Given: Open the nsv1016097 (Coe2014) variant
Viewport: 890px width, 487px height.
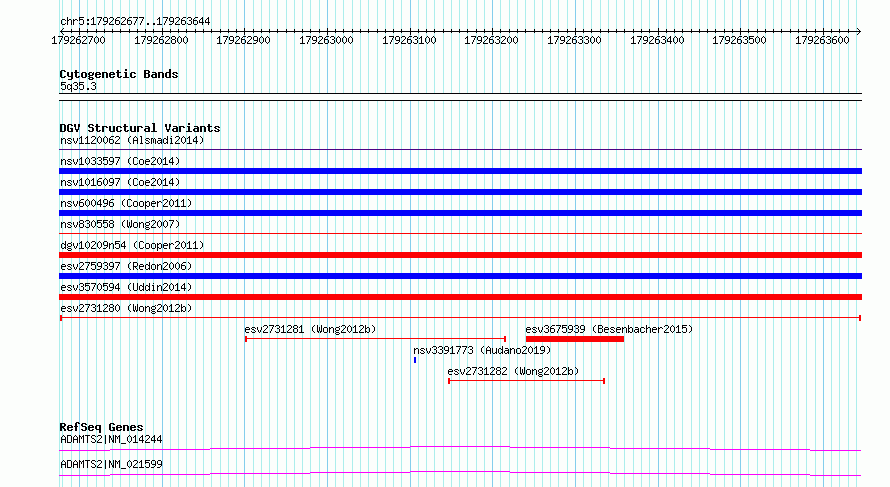Looking at the screenshot, I should coord(120,182).
